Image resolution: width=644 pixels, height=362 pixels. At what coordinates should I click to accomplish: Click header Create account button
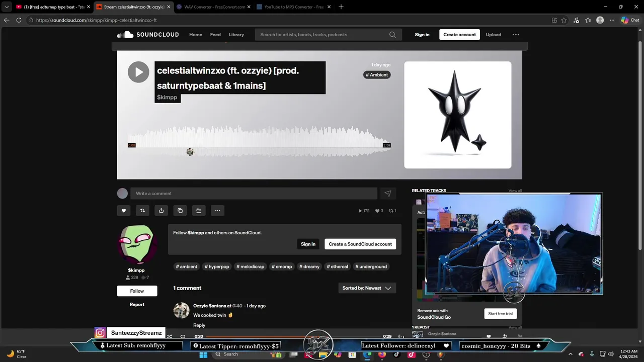(459, 35)
